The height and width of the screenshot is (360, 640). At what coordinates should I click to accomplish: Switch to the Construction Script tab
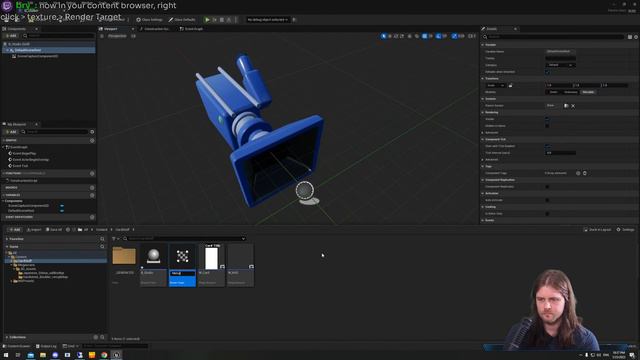point(155,29)
